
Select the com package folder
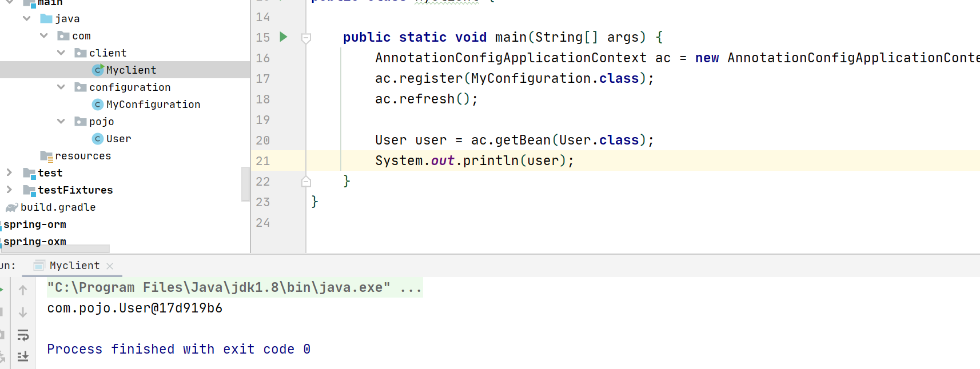(81, 36)
